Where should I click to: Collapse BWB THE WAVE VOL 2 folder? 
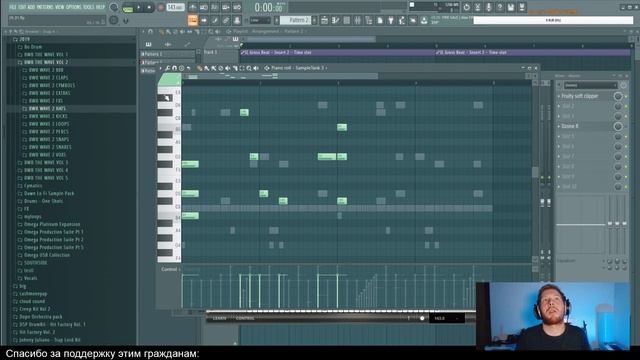(43, 62)
